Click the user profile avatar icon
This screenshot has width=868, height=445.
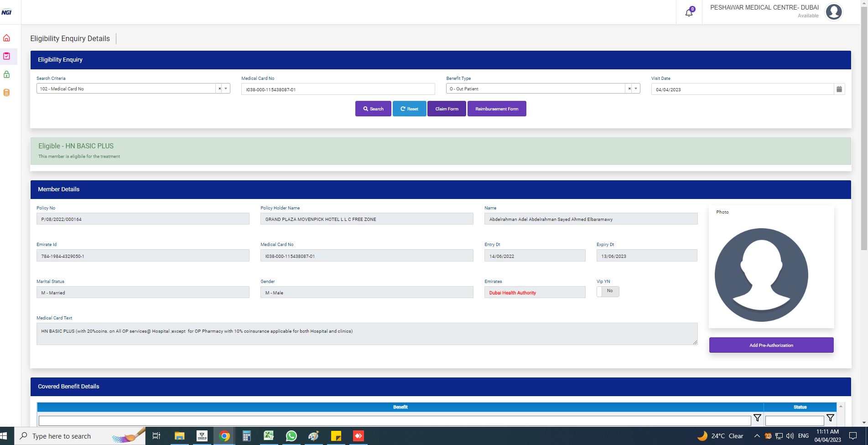tap(833, 12)
